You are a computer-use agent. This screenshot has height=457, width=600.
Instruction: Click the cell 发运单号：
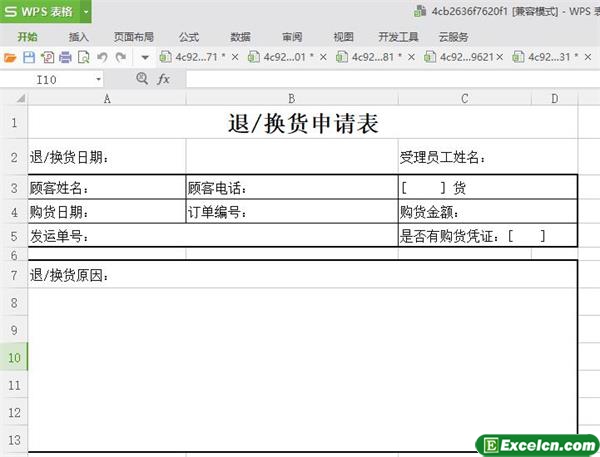(x=213, y=236)
